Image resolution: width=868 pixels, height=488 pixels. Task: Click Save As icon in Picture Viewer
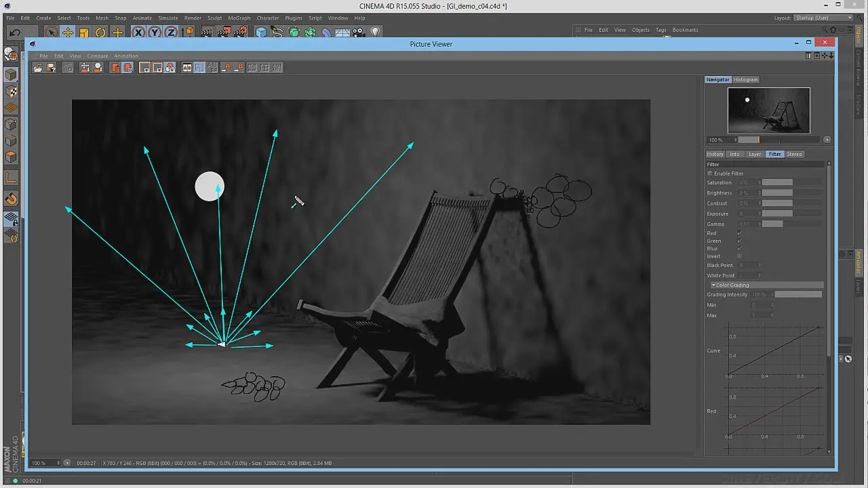[x=51, y=68]
